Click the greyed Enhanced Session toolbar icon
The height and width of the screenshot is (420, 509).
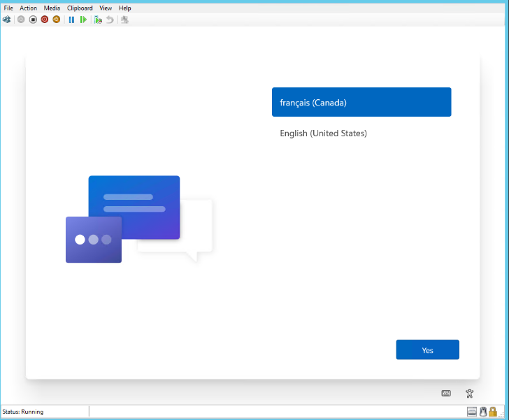[124, 20]
